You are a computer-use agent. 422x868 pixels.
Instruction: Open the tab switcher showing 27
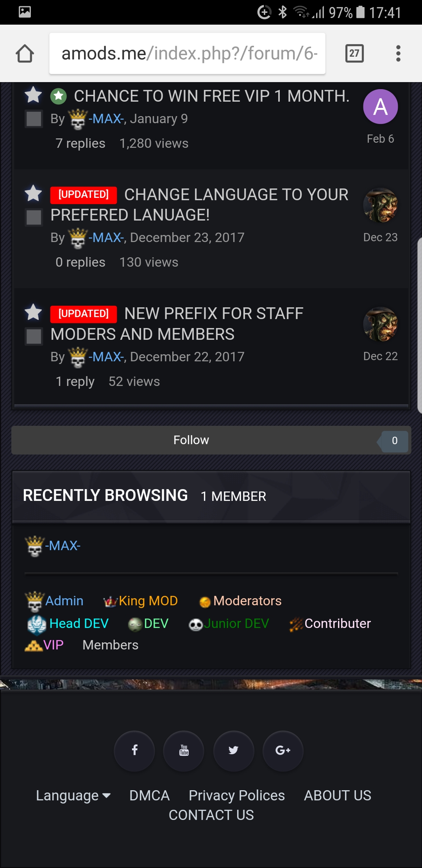[354, 54]
